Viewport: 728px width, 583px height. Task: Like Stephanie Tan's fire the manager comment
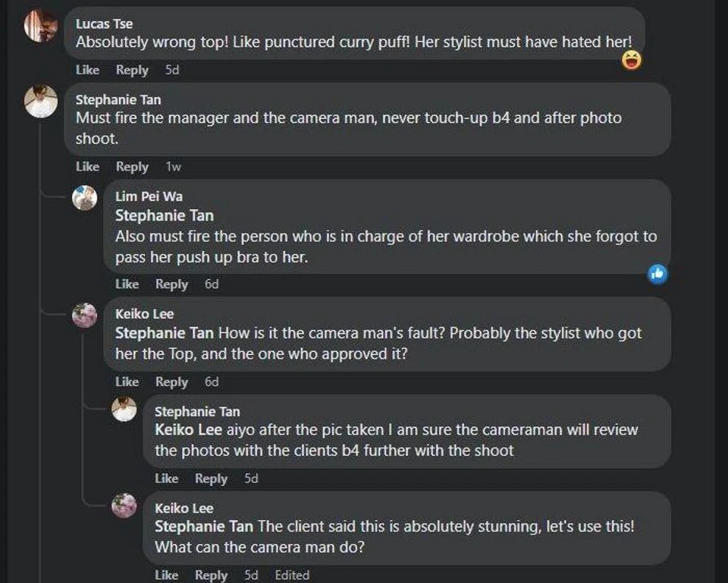tap(87, 167)
